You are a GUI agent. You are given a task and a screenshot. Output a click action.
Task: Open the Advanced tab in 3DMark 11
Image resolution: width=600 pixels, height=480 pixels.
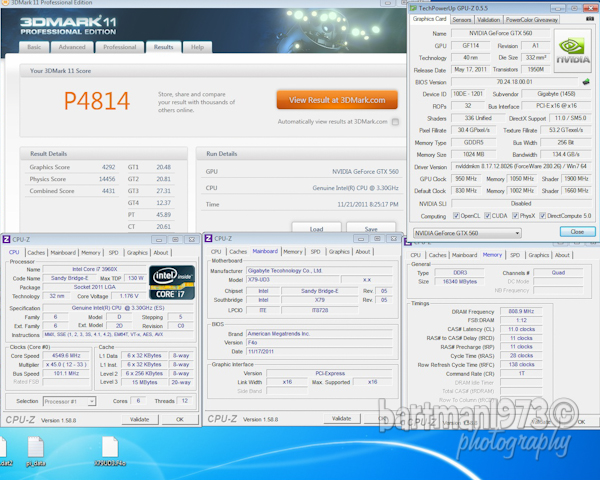[71, 47]
